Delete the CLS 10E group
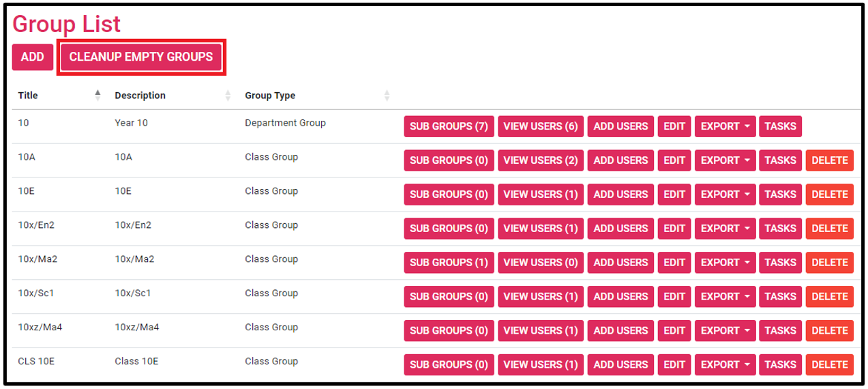Screen dimensions: 868x389 coord(829,364)
